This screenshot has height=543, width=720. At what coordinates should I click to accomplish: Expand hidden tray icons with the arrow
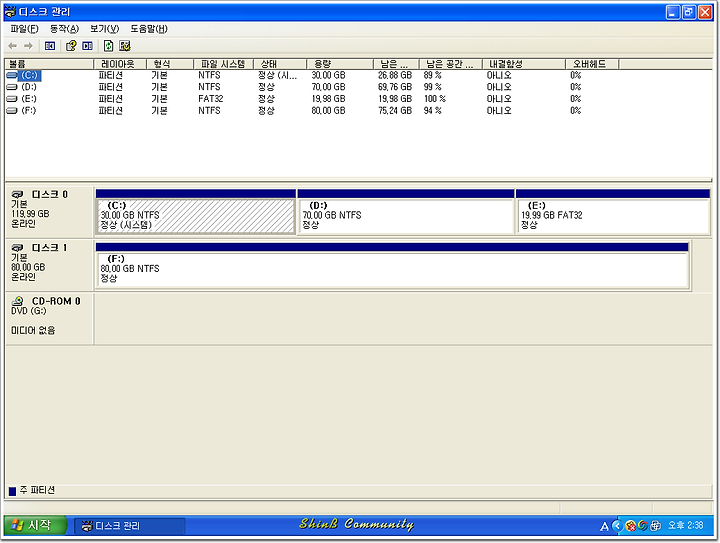pyautogui.click(x=618, y=526)
